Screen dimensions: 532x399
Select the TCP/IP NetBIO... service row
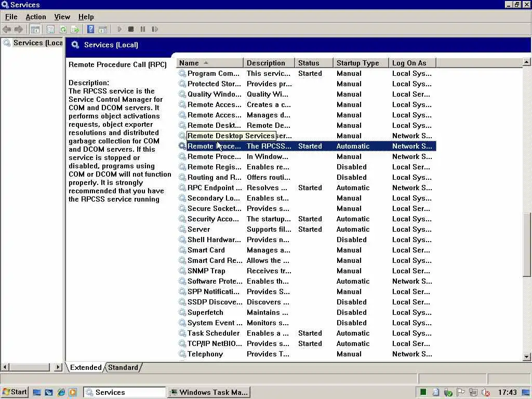tap(307, 344)
